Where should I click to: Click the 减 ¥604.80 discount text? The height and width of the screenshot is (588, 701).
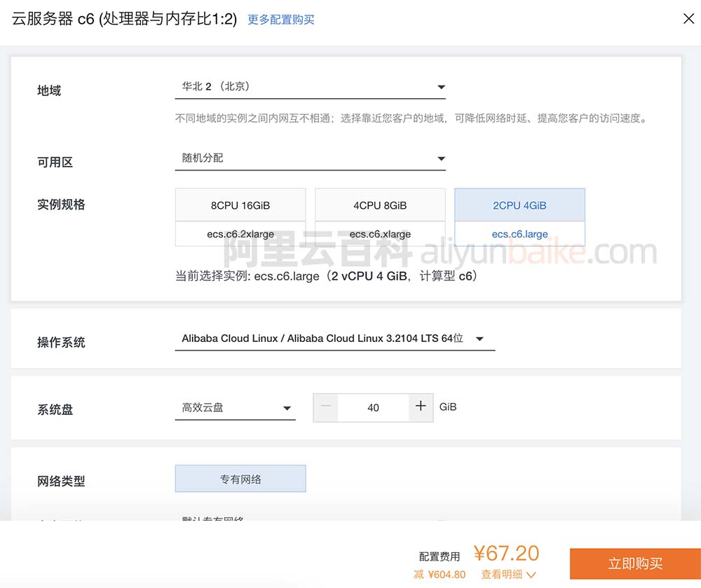click(x=440, y=574)
